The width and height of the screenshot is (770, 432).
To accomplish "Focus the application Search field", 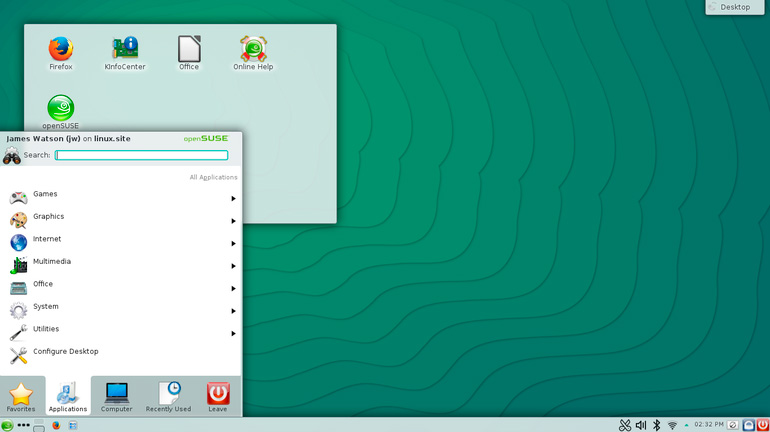I will pos(141,155).
